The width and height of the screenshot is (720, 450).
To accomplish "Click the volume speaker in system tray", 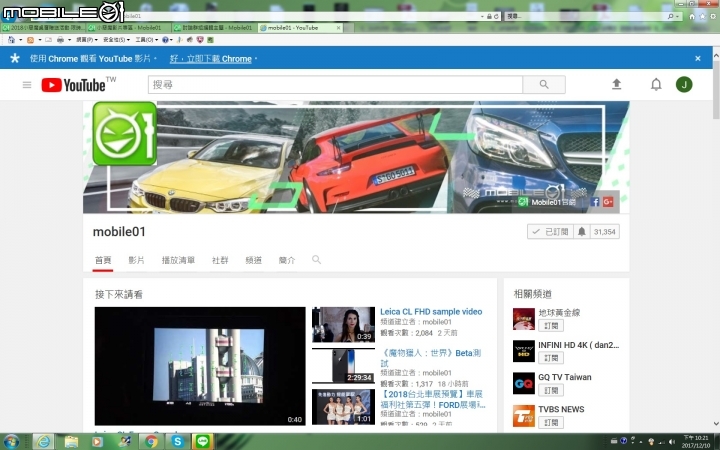I will 671,442.
